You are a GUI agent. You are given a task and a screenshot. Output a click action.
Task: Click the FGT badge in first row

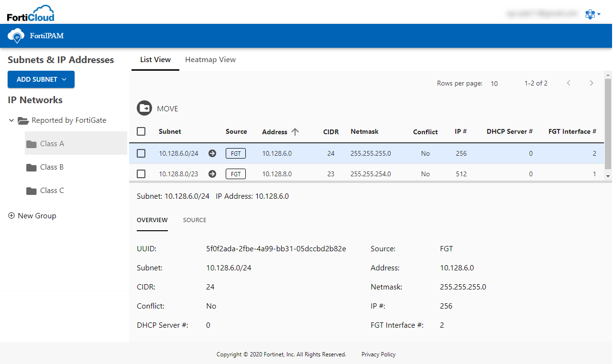point(236,153)
